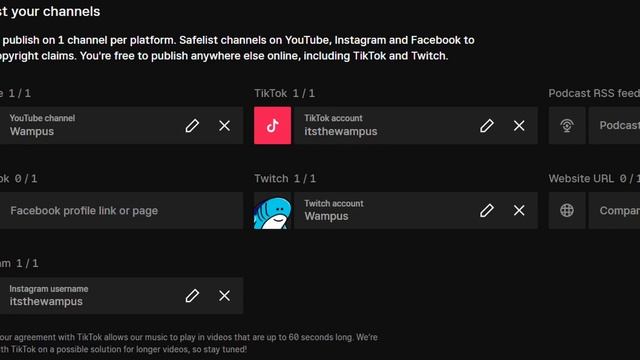The height and width of the screenshot is (360, 640).
Task: Click the pink TikTok logo icon
Action: click(273, 126)
